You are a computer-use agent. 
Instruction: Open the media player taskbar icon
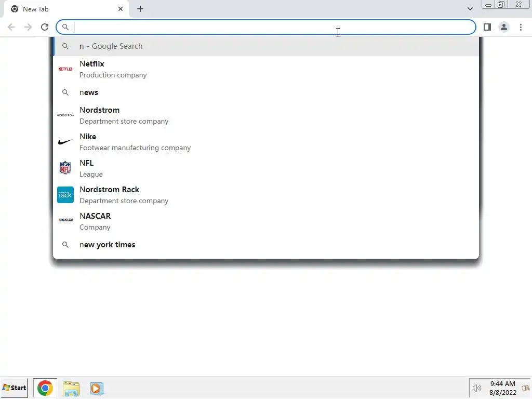(96, 389)
